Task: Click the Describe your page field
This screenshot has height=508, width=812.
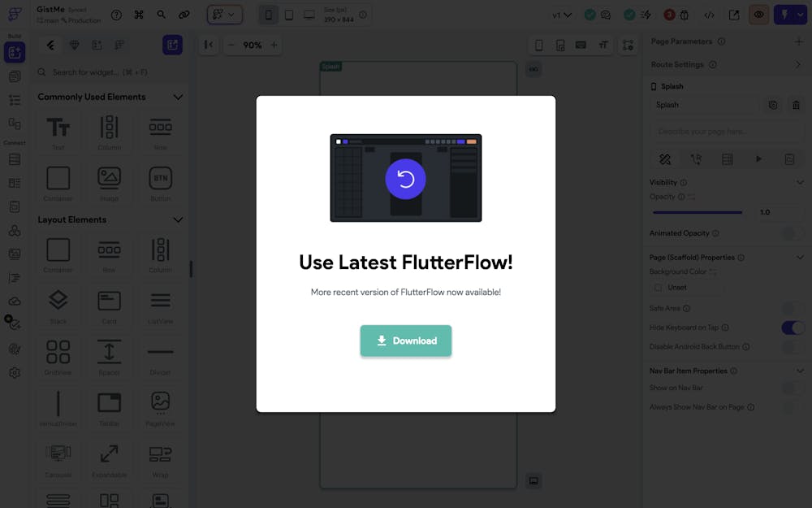Action: point(727,132)
